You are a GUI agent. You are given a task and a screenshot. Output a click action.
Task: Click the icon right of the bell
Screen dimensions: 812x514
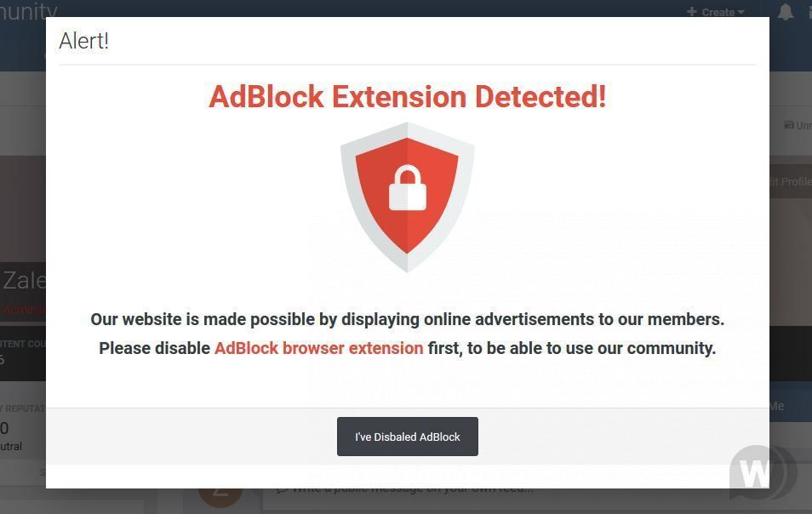(x=808, y=12)
